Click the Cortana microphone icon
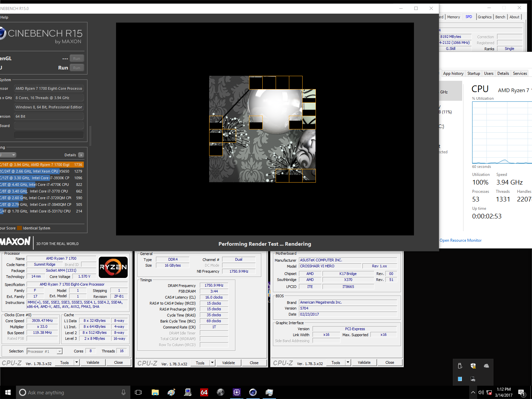 124,392
